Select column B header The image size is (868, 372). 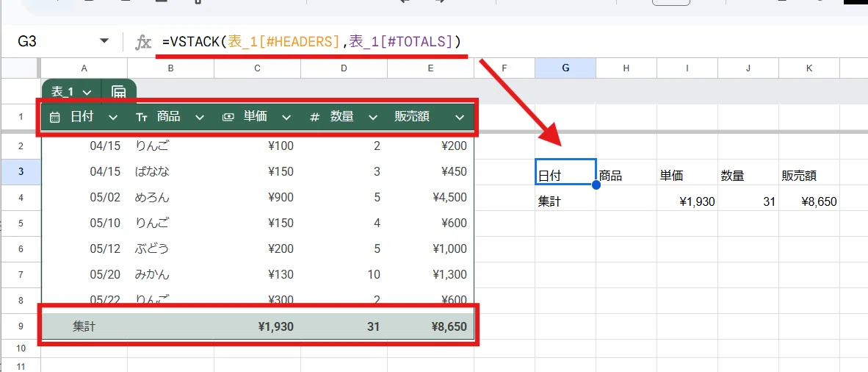pos(171,68)
